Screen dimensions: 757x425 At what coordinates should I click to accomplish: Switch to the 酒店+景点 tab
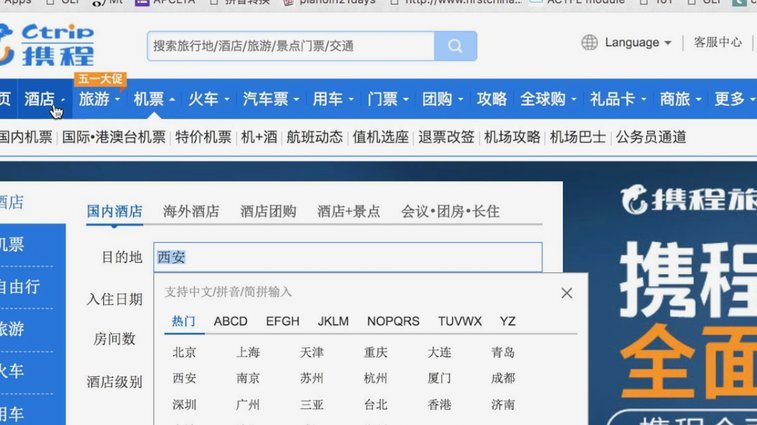(349, 212)
